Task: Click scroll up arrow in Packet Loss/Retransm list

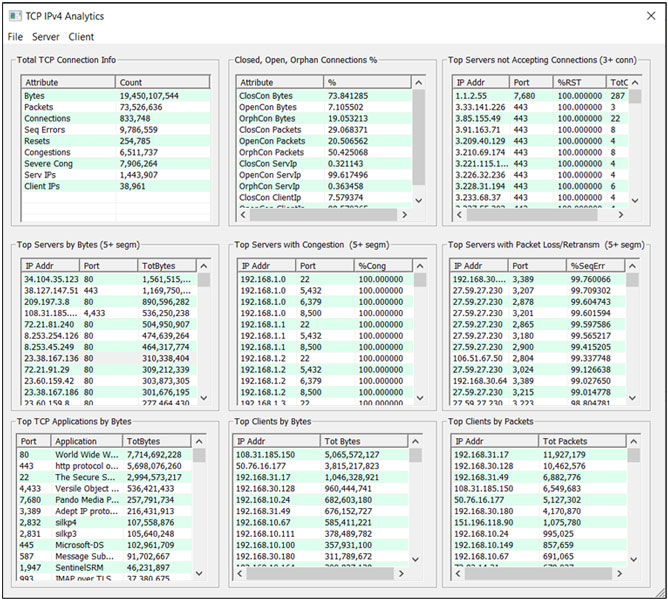Action: coord(632,266)
